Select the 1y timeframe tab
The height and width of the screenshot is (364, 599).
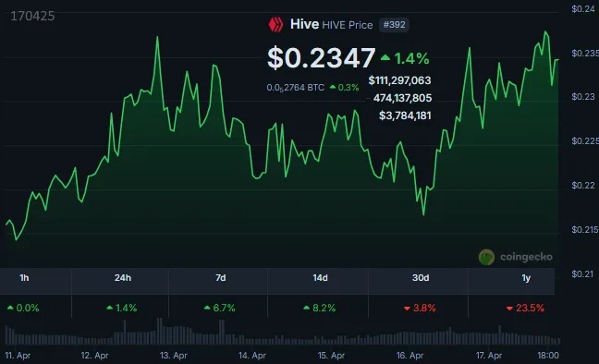click(526, 278)
